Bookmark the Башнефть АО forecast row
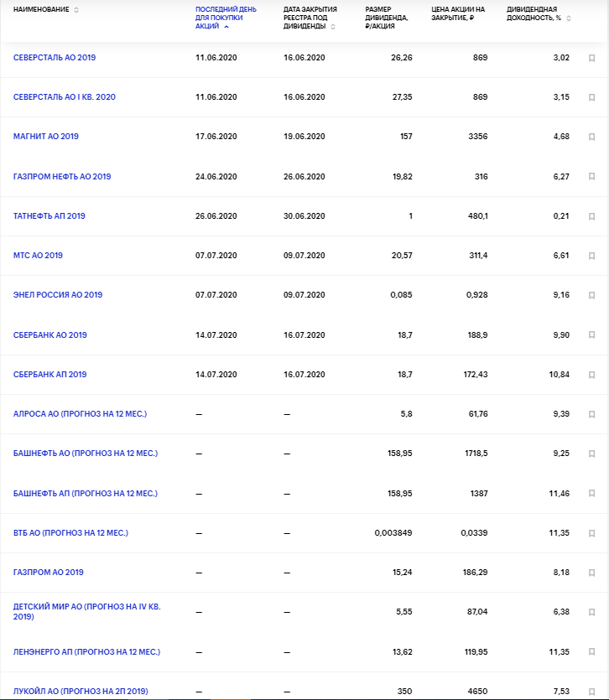The height and width of the screenshot is (700, 609). [591, 454]
